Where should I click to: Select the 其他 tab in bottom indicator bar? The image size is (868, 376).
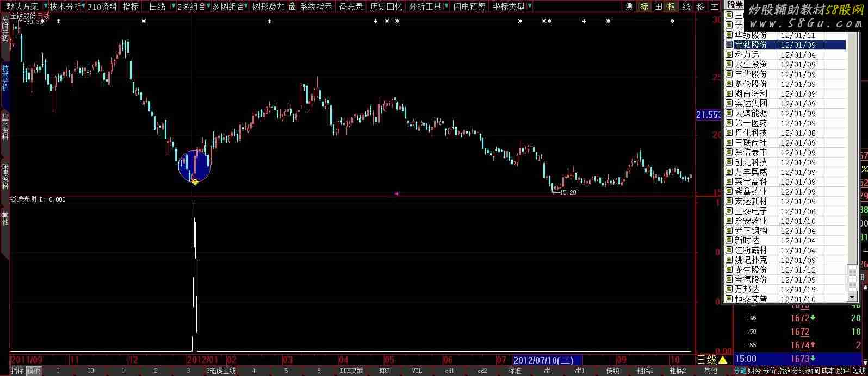click(711, 371)
